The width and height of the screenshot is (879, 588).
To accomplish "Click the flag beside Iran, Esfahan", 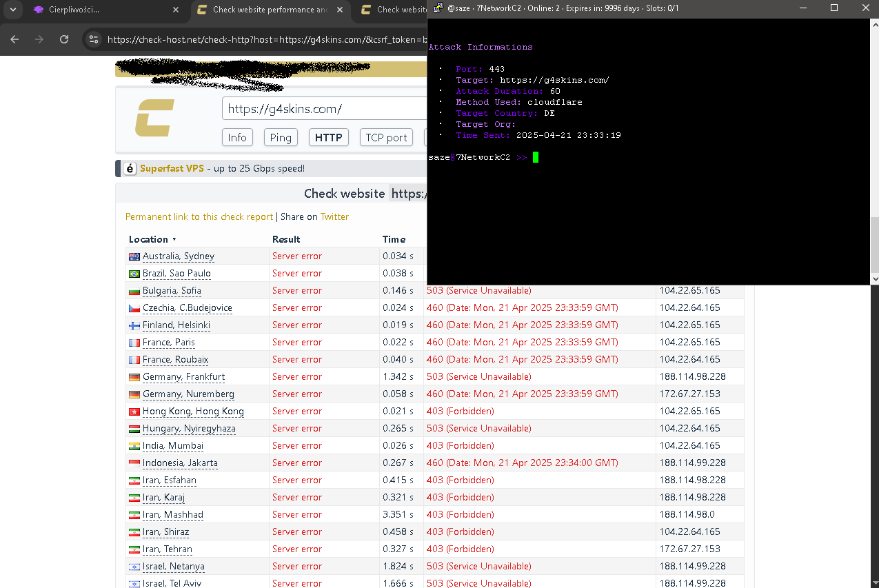I will (x=134, y=480).
